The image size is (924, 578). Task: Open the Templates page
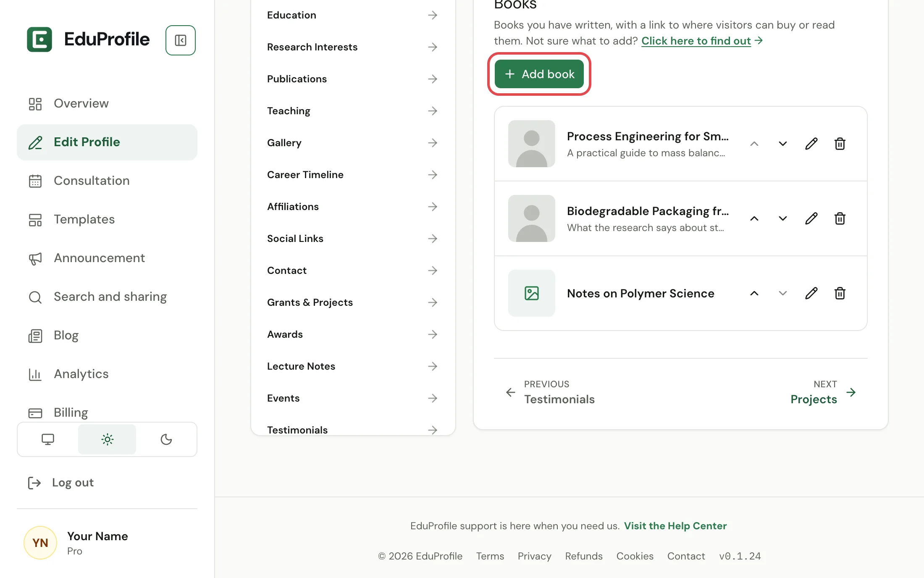pyautogui.click(x=107, y=219)
